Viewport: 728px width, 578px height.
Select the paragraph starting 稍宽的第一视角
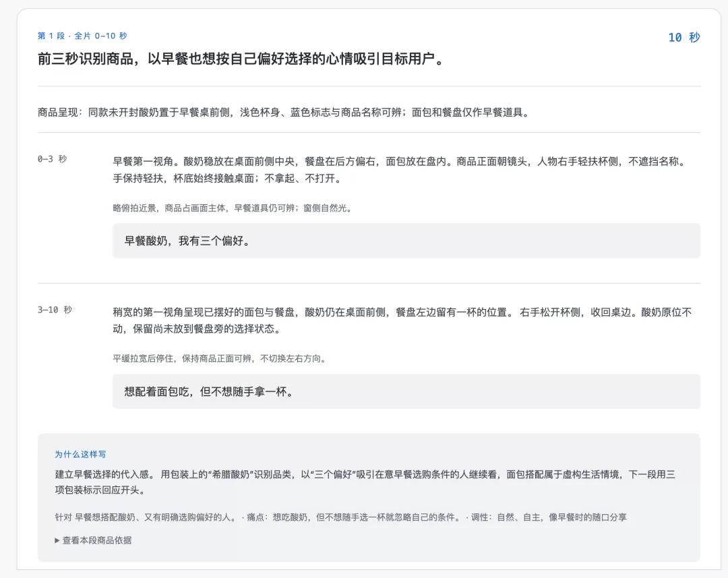point(402,321)
